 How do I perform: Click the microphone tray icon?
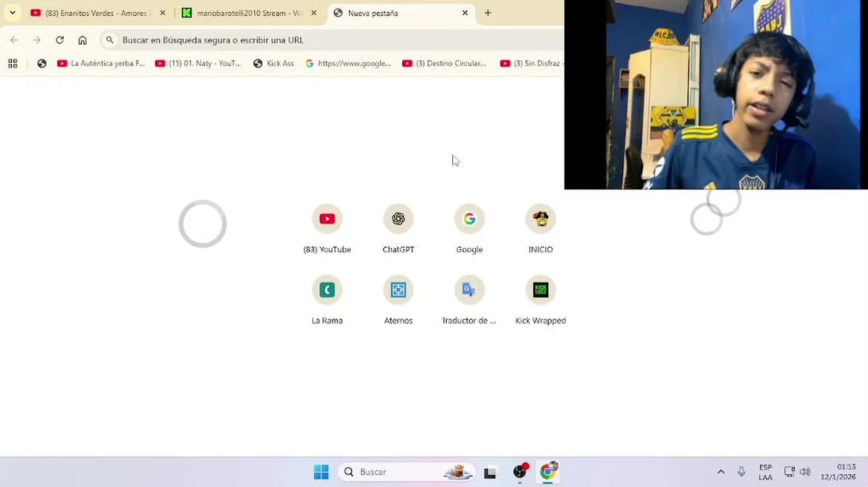click(x=742, y=471)
